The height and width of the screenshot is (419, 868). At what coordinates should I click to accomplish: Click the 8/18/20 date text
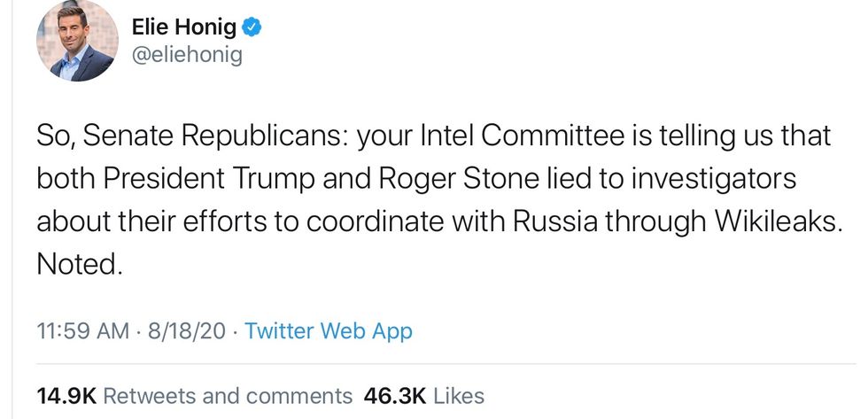[187, 331]
